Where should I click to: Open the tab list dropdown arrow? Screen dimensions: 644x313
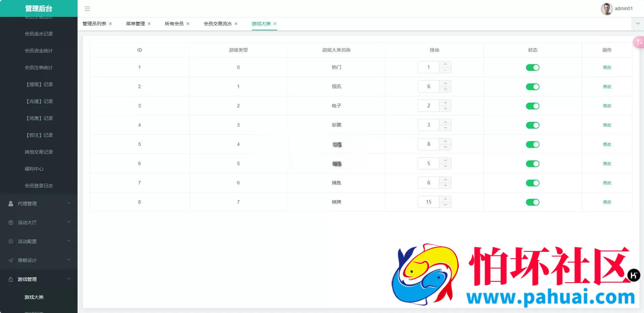(638, 24)
